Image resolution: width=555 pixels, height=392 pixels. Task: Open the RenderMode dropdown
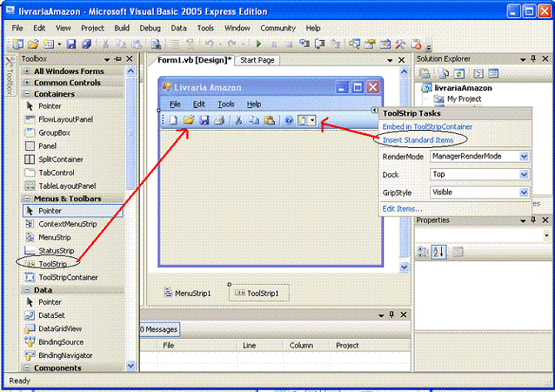point(524,156)
